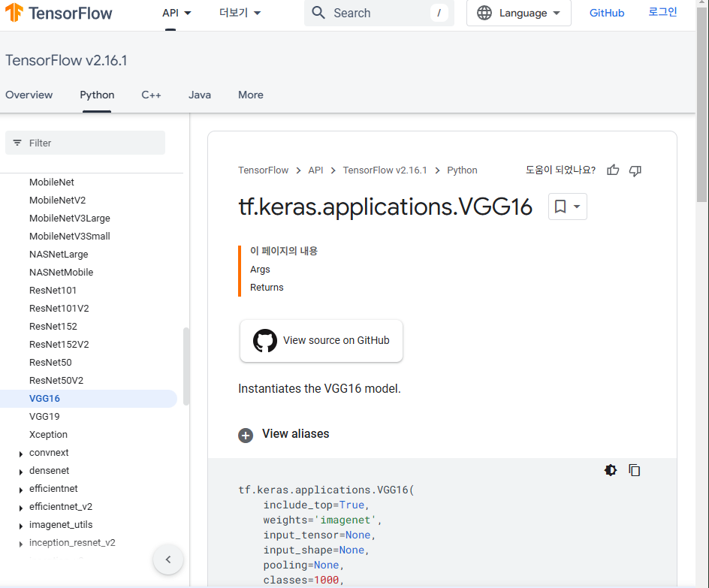
Task: Click the TensorFlow logo
Action: (59, 13)
